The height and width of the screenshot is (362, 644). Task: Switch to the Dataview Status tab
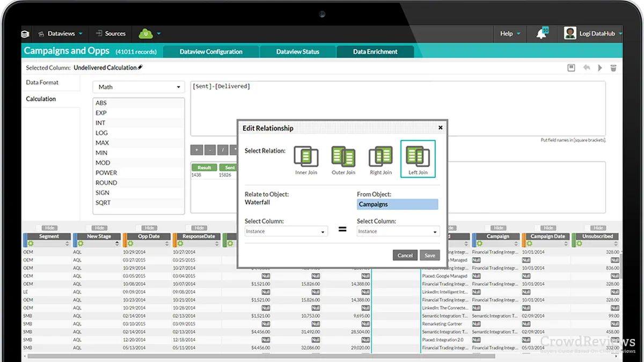click(x=297, y=52)
